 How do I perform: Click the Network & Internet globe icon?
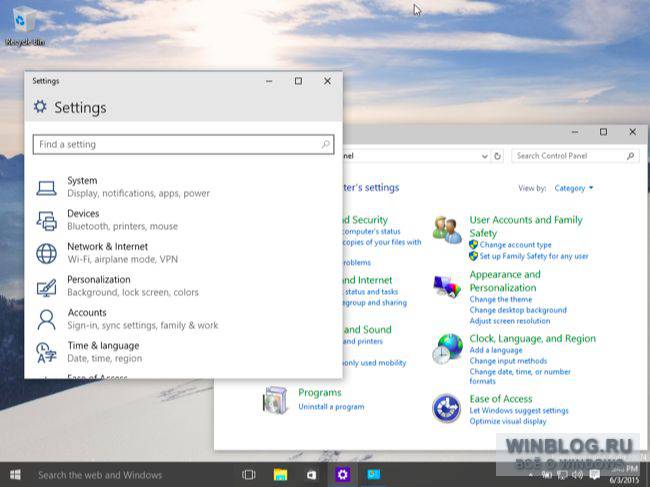tap(46, 253)
